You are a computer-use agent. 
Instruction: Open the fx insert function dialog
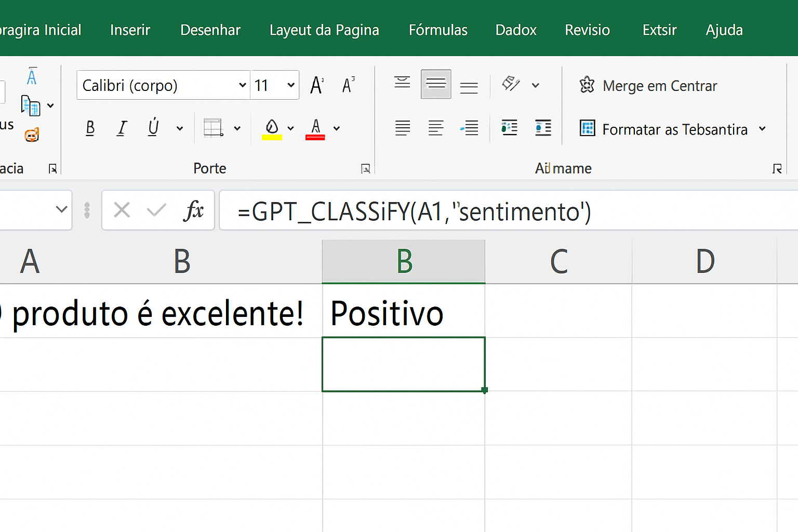point(193,210)
